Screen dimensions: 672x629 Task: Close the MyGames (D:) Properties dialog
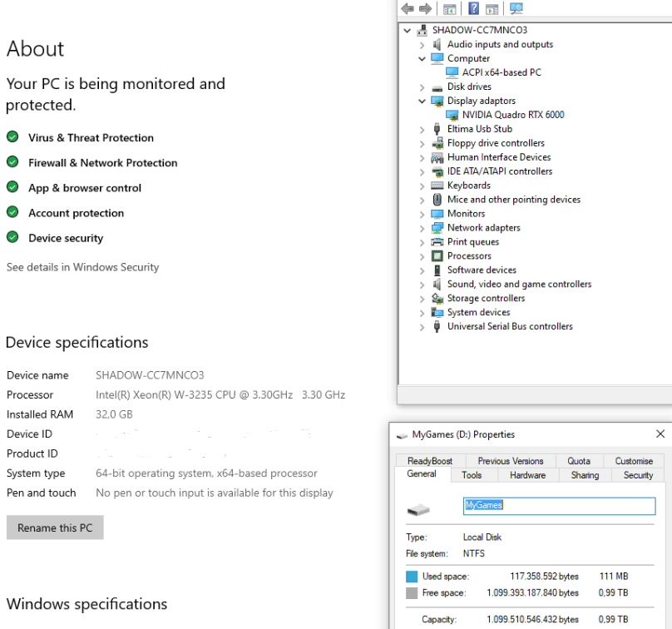660,434
